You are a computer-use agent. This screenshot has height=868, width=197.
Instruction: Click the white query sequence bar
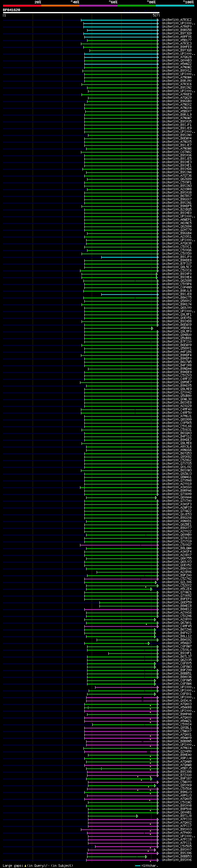pos(81,13)
